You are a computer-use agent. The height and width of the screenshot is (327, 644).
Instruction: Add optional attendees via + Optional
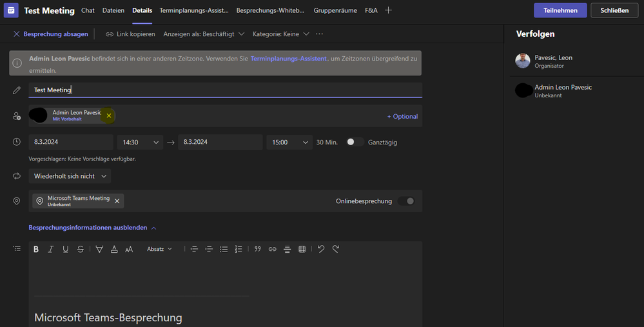coord(402,116)
